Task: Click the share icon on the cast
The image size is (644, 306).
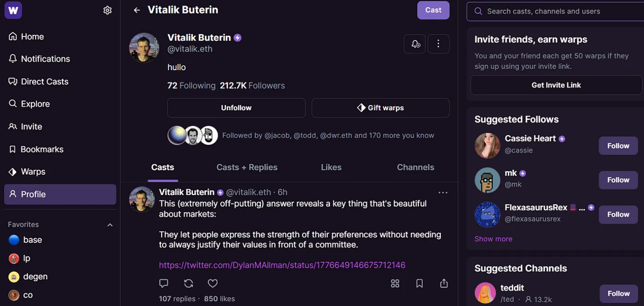Action: tap(444, 283)
